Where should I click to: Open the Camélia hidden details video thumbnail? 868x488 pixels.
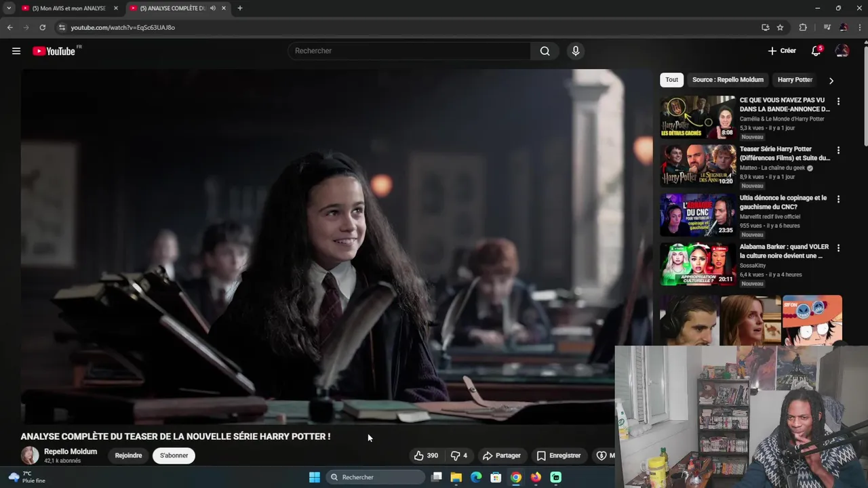(698, 117)
